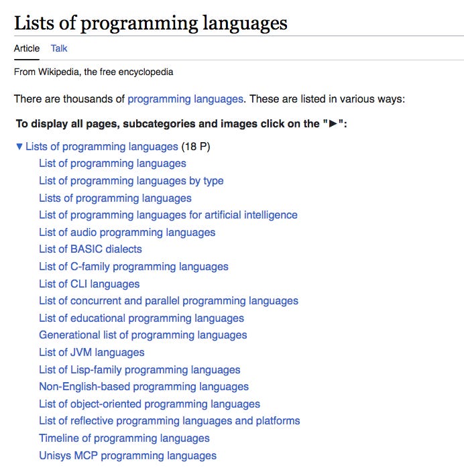Screen dimensions: 464x476
Task: Visit Non-English-based programming languages
Action: (x=144, y=386)
